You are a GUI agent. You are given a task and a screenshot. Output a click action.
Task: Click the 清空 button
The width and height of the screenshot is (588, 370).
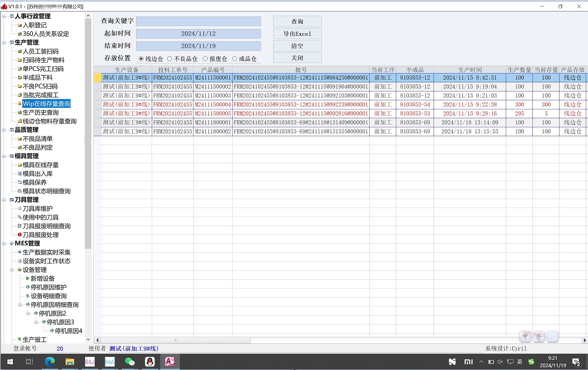(x=297, y=46)
